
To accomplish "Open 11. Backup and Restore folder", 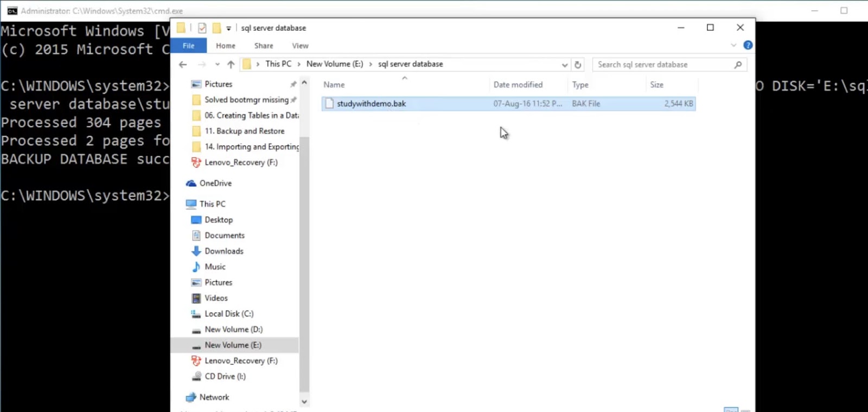I will coord(244,131).
